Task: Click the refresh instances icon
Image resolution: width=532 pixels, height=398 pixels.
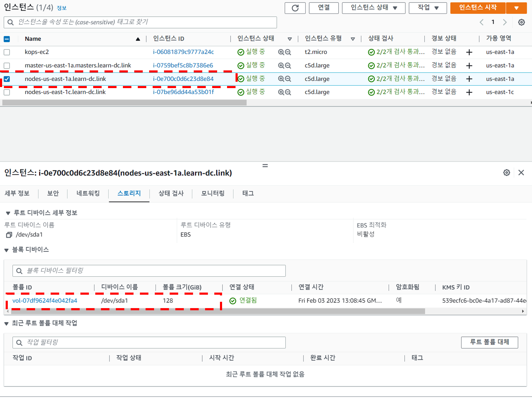Action: [x=295, y=8]
